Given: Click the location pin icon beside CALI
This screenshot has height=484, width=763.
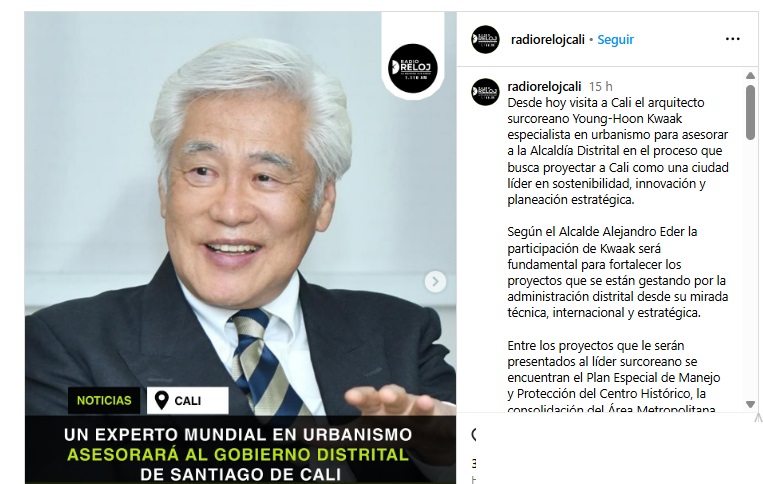Looking at the screenshot, I should 161,400.
